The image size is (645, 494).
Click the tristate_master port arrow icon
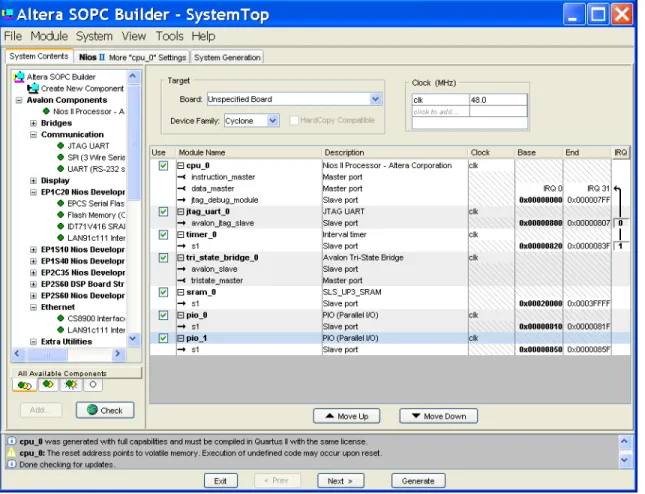[x=181, y=281]
